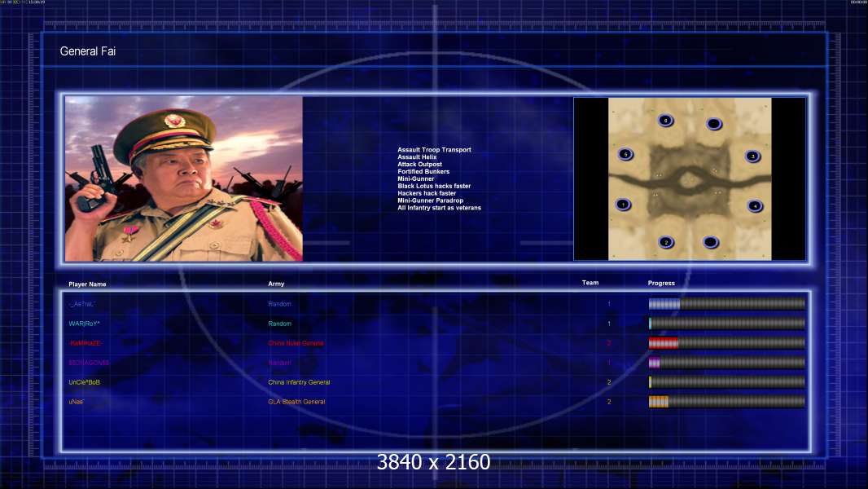Select start position 1 on the map

pos(624,205)
